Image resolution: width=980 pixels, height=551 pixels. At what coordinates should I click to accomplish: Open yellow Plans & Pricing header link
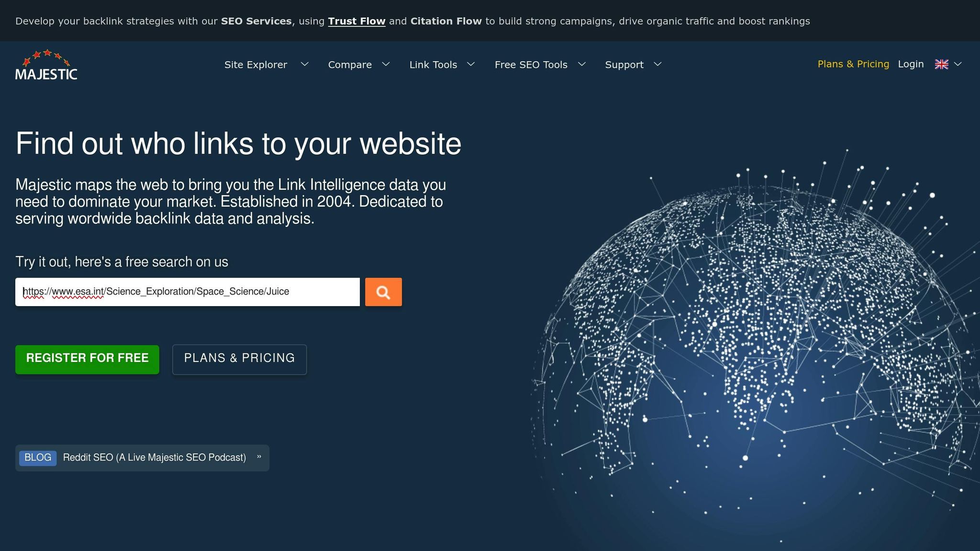pos(853,64)
